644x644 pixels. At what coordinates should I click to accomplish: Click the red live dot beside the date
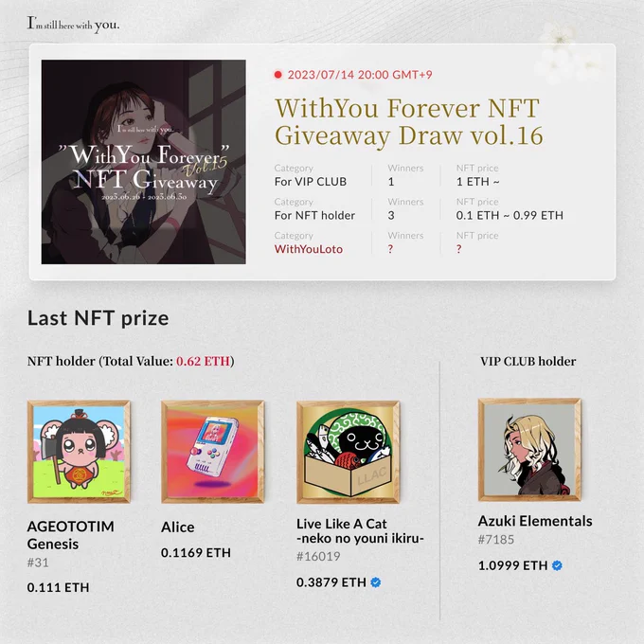[278, 75]
